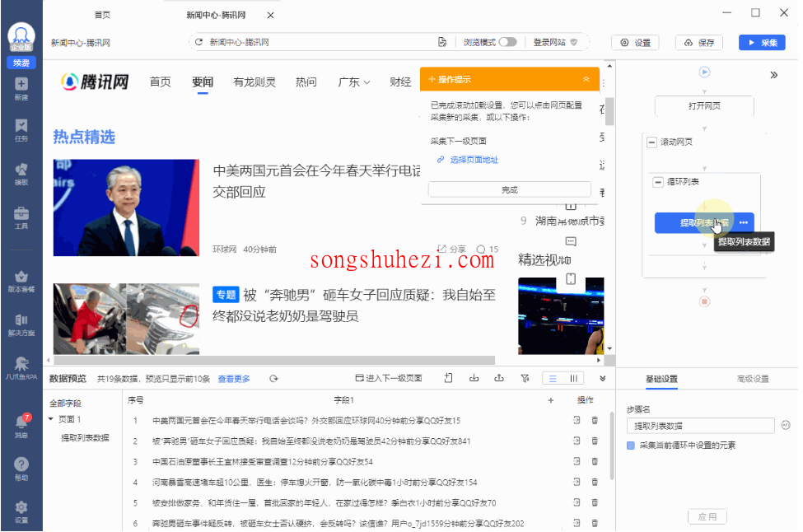The height and width of the screenshot is (532, 803).
Task: Open the 模板 sidebar icon
Action: (x=21, y=174)
